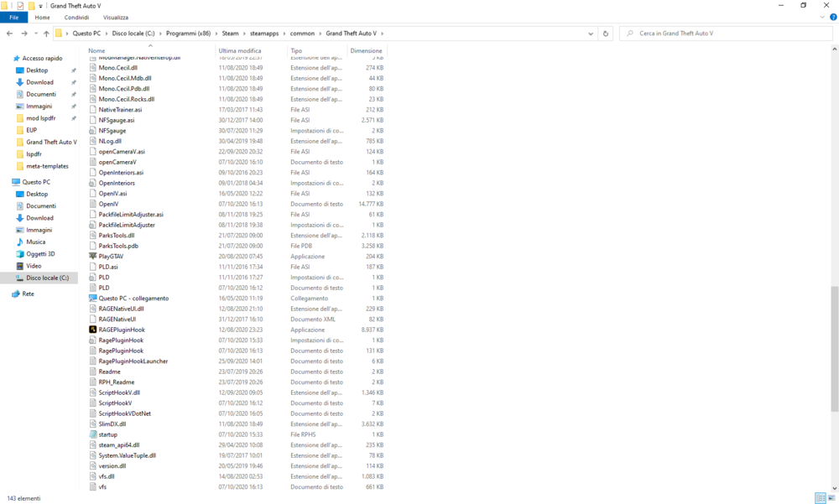The width and height of the screenshot is (839, 504).
Task: Open mod lspdfr in quick access
Action: point(40,118)
